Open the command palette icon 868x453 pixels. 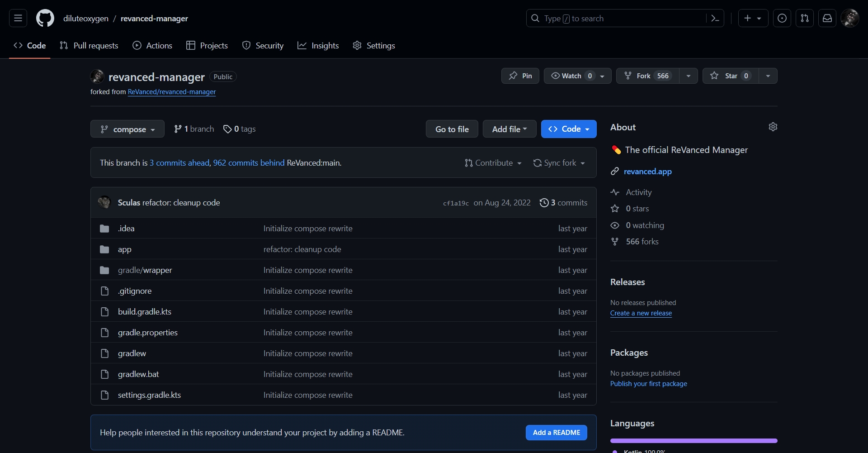coord(715,18)
